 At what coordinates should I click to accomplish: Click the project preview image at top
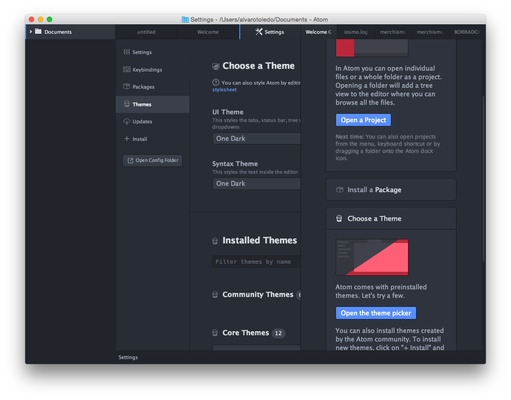pos(372,48)
